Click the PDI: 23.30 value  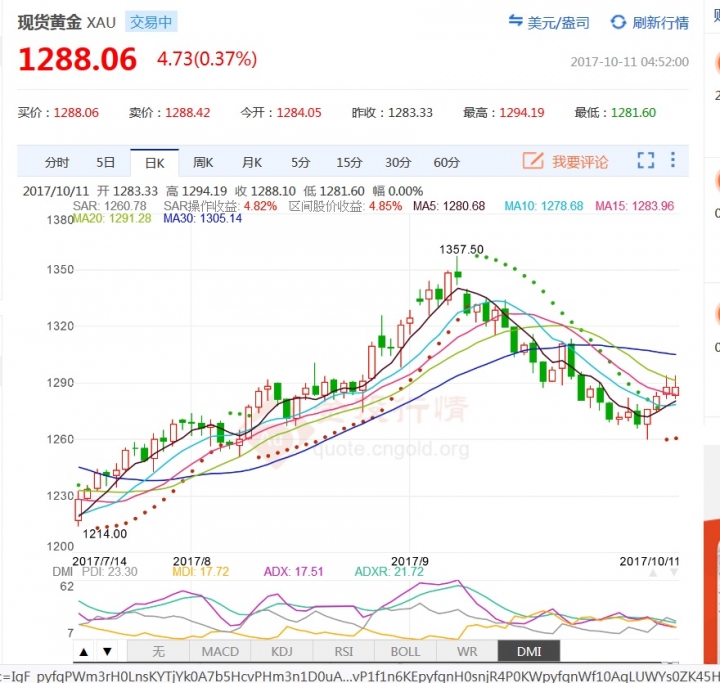pos(110,572)
